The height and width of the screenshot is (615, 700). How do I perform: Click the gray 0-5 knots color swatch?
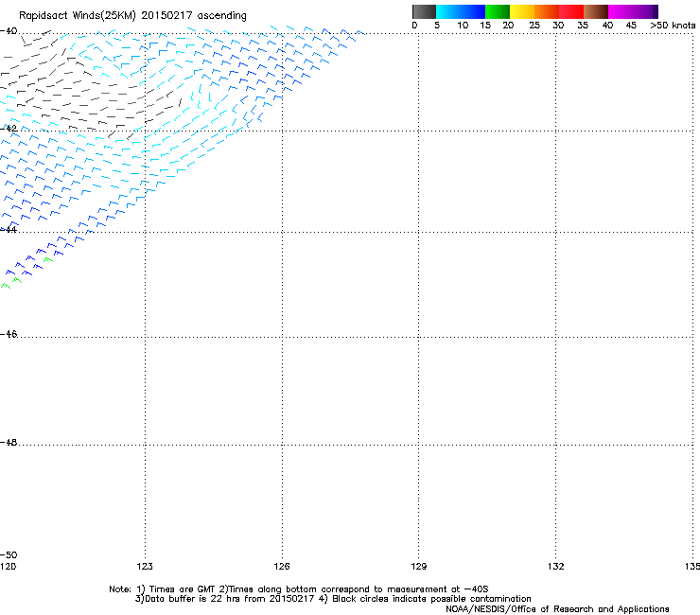424,11
